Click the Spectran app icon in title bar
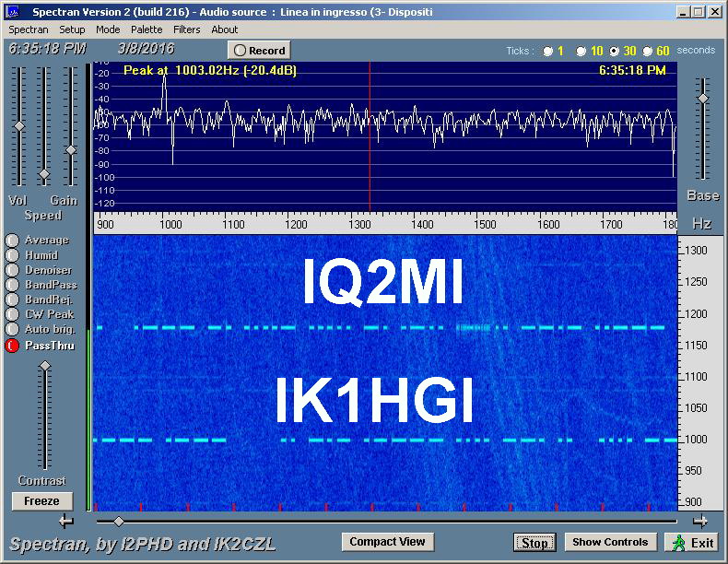The height and width of the screenshot is (564, 728). point(13,12)
